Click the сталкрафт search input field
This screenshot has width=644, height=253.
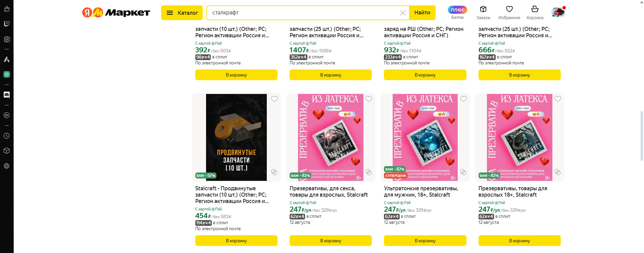coord(304,13)
